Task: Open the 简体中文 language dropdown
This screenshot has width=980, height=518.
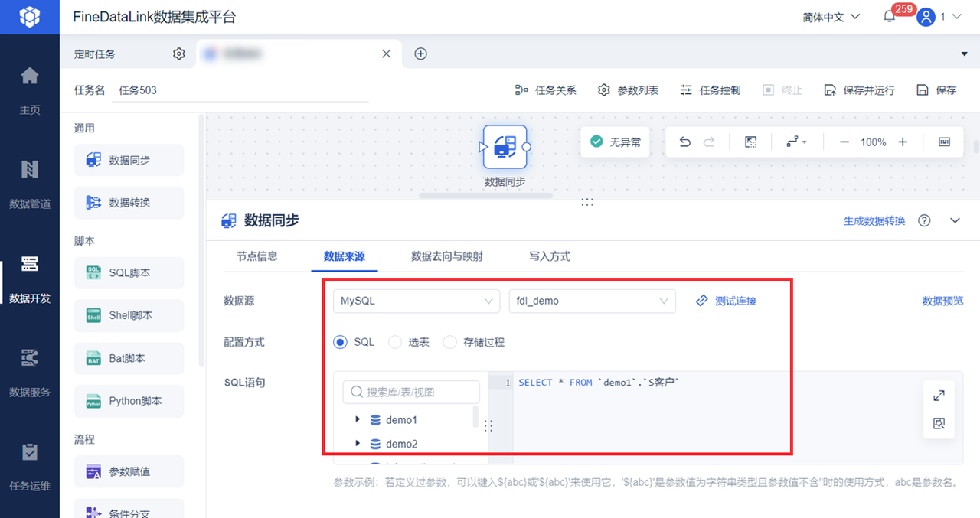Action: 831,17
